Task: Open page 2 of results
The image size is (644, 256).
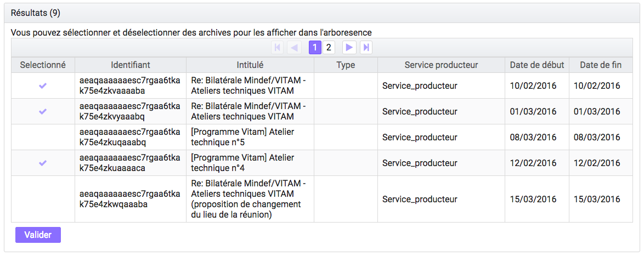Action: [328, 48]
